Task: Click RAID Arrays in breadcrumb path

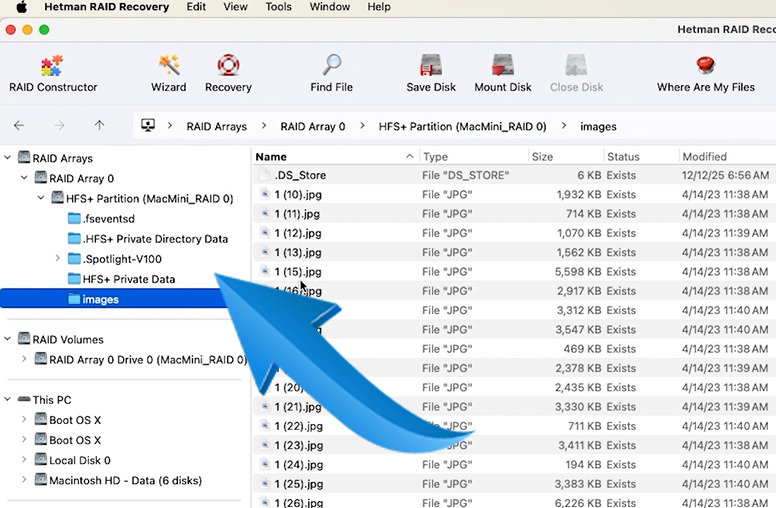Action: point(216,126)
